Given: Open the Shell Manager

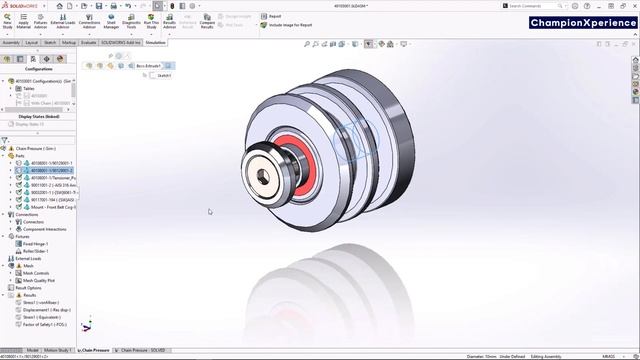Looking at the screenshot, I should point(111,21).
